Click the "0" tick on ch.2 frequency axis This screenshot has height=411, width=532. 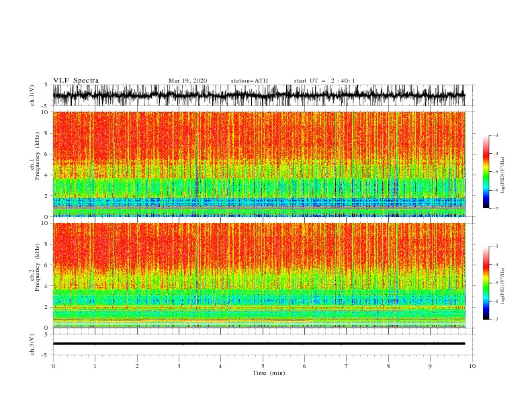click(48, 328)
